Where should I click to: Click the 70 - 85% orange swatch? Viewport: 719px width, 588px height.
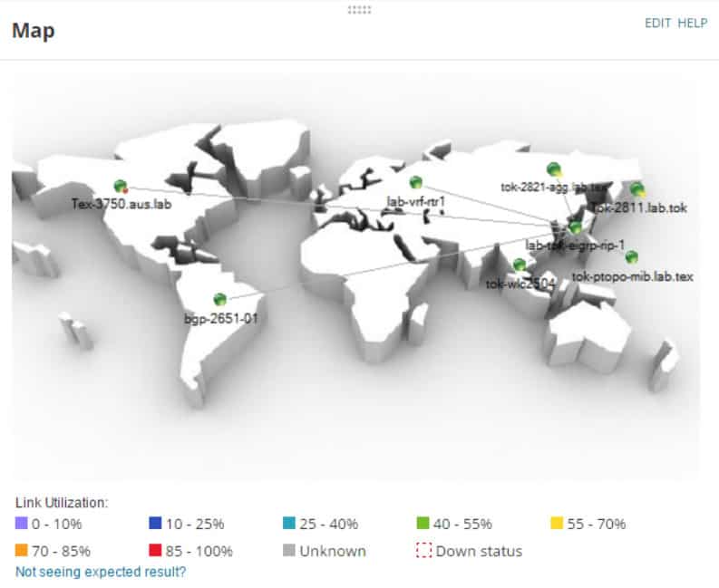click(x=22, y=550)
